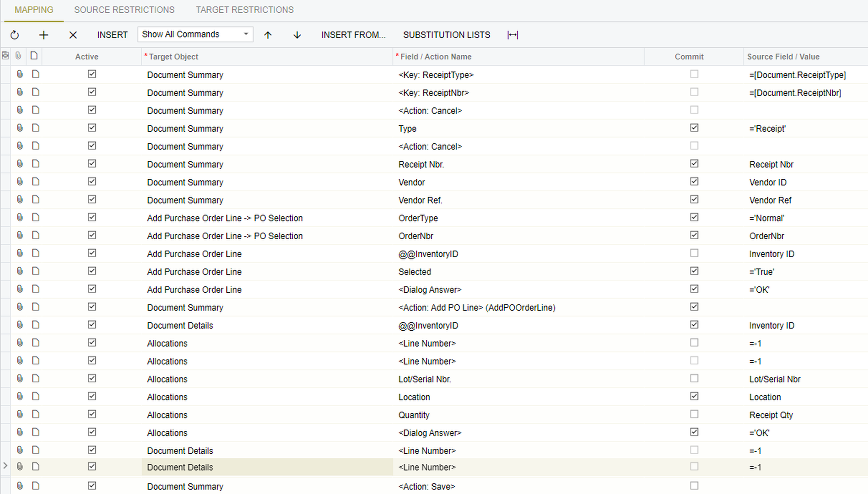Click the Fit to Screen column-width icon
868x494 pixels.
512,35
